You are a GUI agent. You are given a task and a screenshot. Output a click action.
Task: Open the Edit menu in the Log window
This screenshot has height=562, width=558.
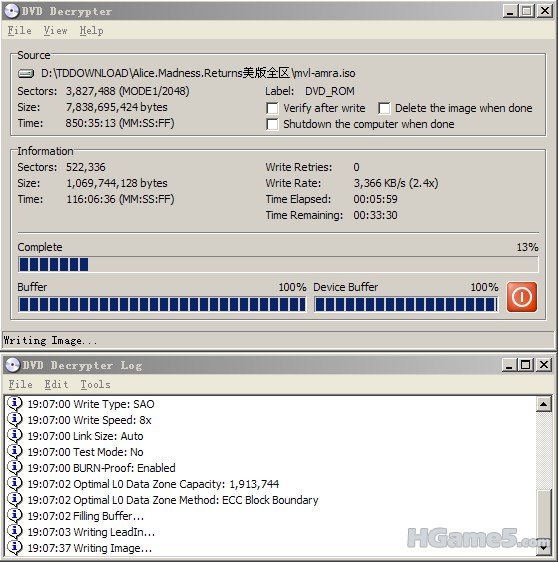[x=56, y=385]
